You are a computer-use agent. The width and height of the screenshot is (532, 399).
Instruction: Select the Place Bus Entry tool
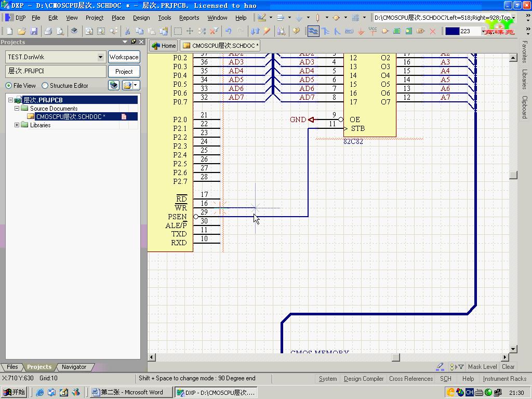pyautogui.click(x=337, y=31)
